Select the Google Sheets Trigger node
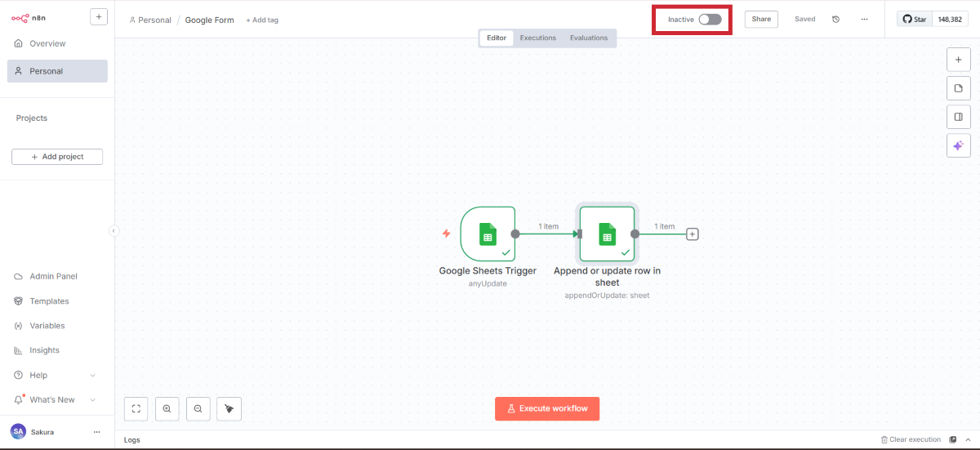 [488, 234]
